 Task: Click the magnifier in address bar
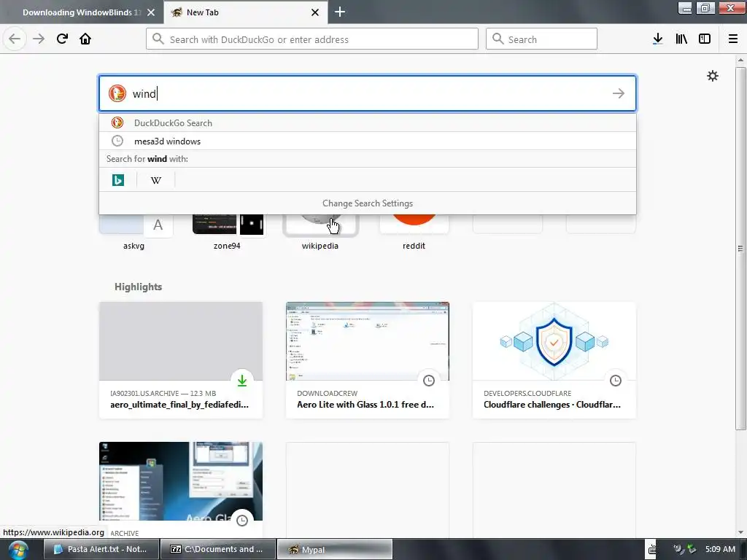click(x=158, y=39)
